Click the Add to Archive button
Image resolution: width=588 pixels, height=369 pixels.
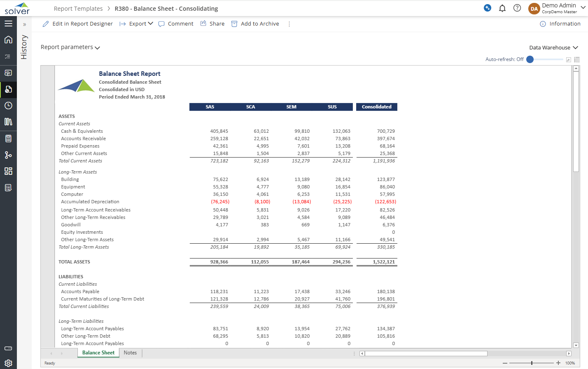[255, 24]
